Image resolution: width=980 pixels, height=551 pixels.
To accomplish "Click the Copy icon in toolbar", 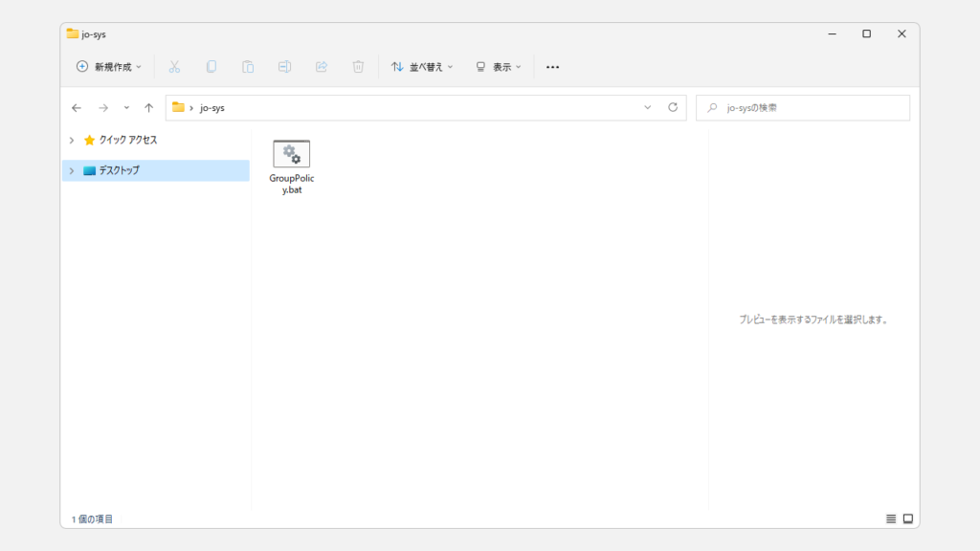I will (212, 67).
